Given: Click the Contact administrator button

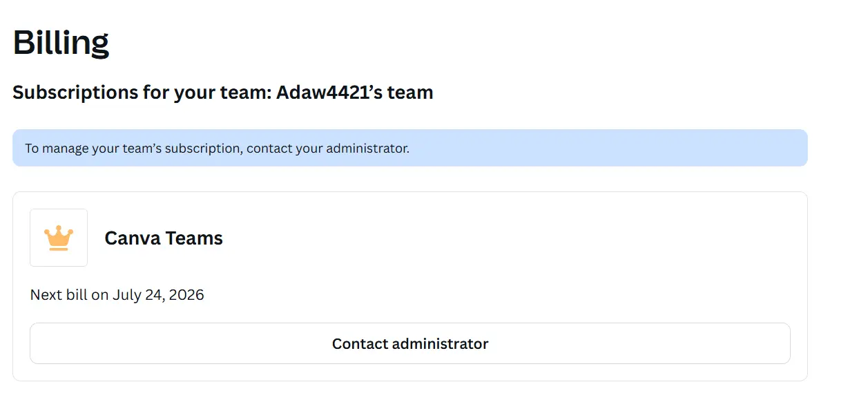Looking at the screenshot, I should (x=410, y=343).
